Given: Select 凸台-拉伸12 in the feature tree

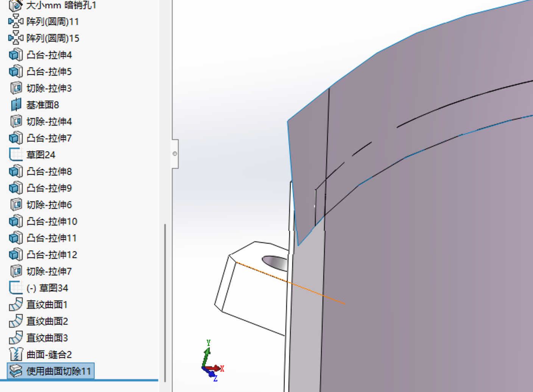Looking at the screenshot, I should click(x=51, y=255).
